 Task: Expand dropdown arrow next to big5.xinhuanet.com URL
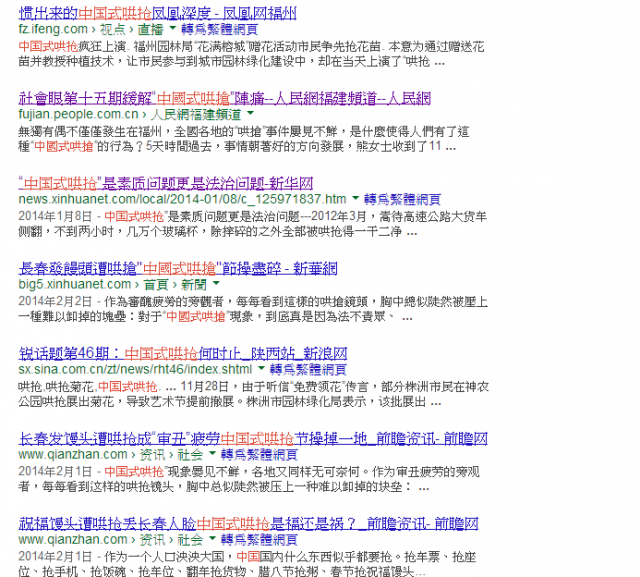tap(216, 283)
